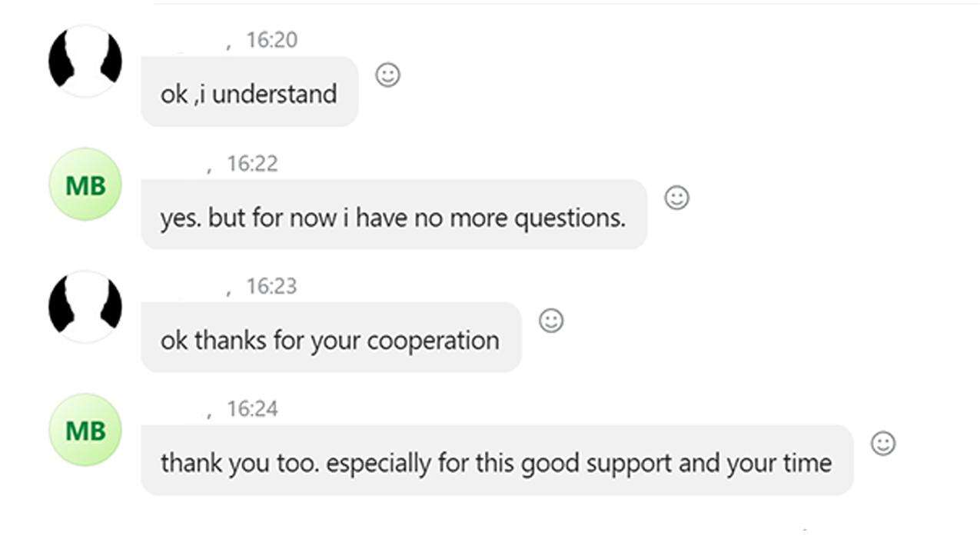The height and width of the screenshot is (536, 980).
Task: React to the "no more questions" message
Action: point(676,198)
